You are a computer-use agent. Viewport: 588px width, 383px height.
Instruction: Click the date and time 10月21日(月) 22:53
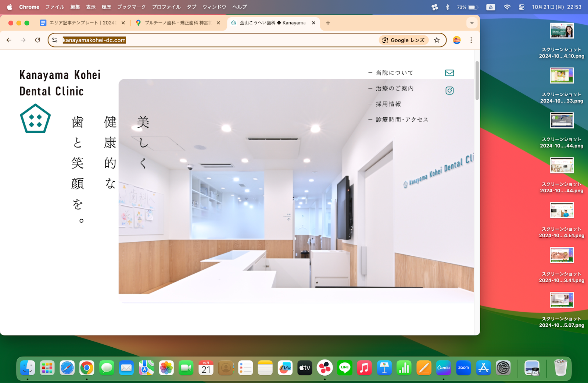(x=556, y=7)
